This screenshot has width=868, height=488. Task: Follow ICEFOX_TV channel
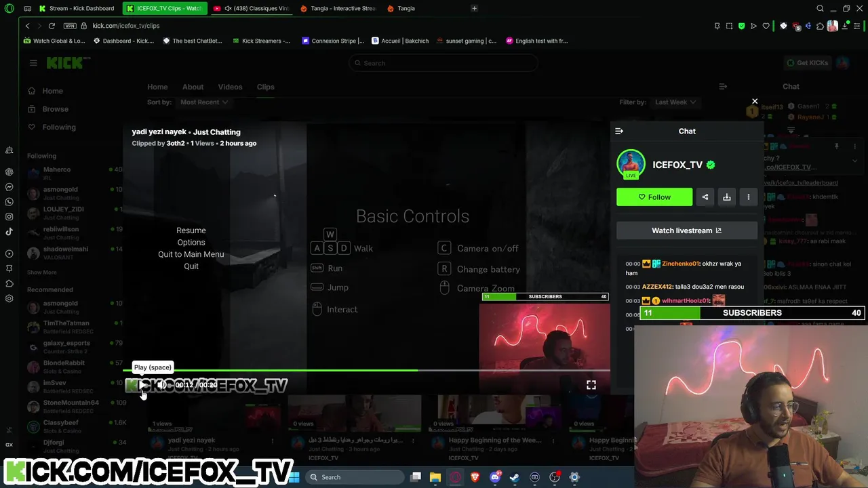pyautogui.click(x=654, y=197)
